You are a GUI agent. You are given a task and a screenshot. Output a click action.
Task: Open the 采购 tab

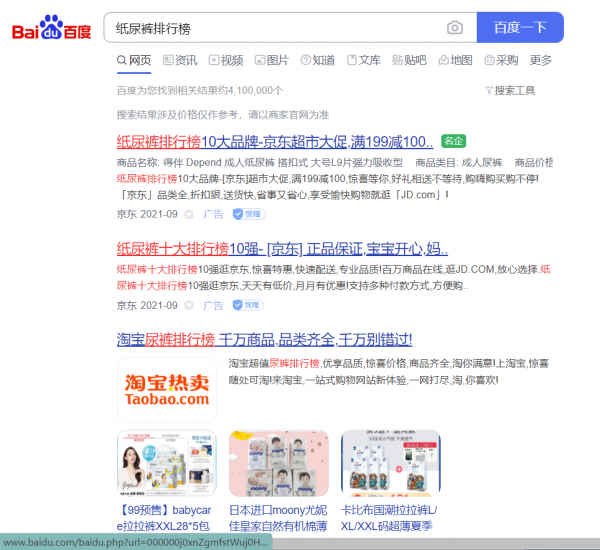click(x=501, y=60)
